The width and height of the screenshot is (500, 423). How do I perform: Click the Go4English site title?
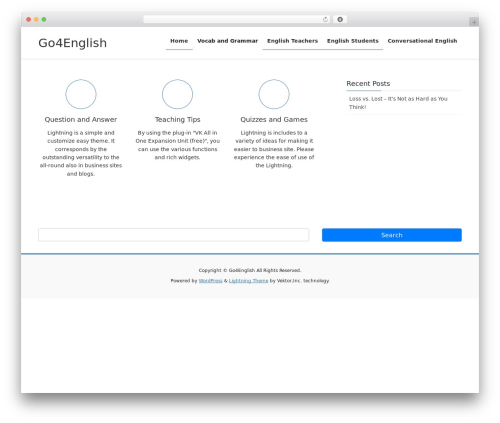point(73,43)
